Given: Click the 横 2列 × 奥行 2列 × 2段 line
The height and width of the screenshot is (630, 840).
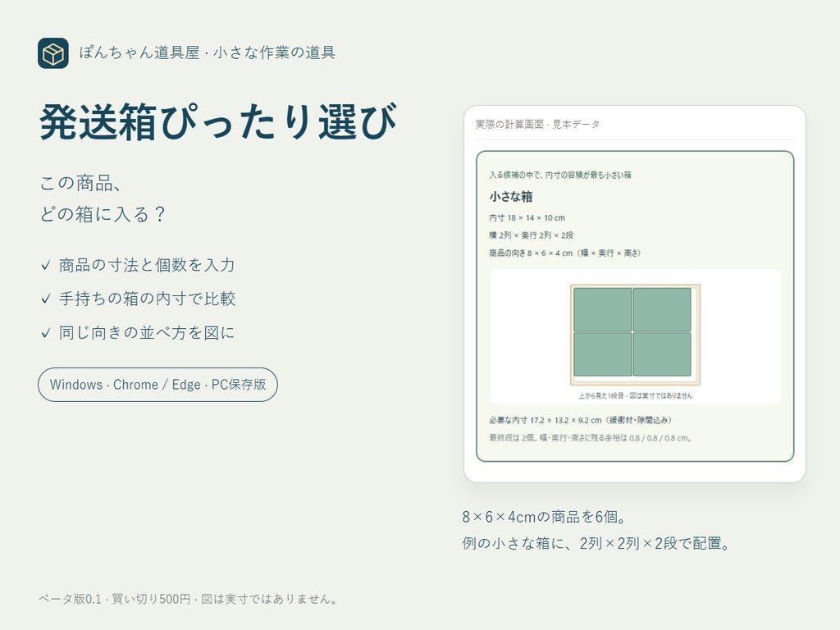Looking at the screenshot, I should click(531, 235).
